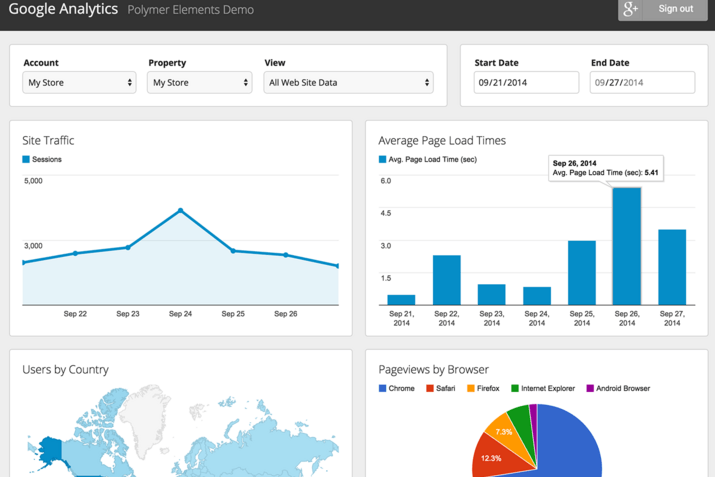Click the Sep 23 line chart data point

[128, 247]
